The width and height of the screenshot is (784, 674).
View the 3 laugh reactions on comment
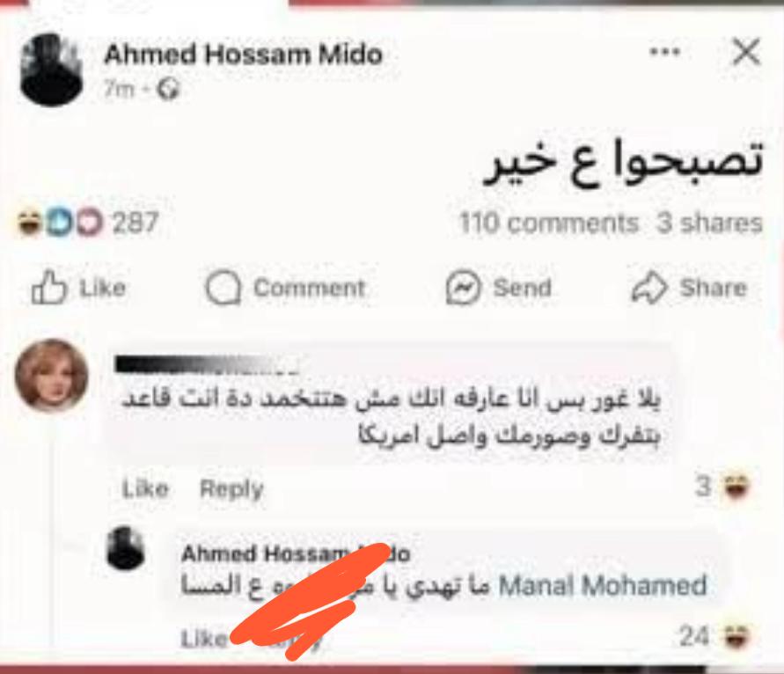pyautogui.click(x=723, y=486)
